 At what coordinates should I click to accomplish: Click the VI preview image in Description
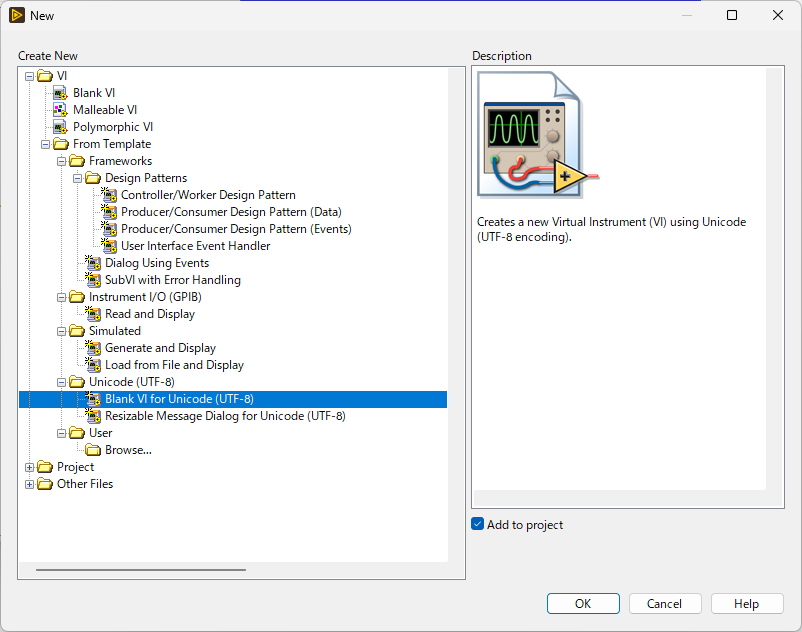point(538,134)
